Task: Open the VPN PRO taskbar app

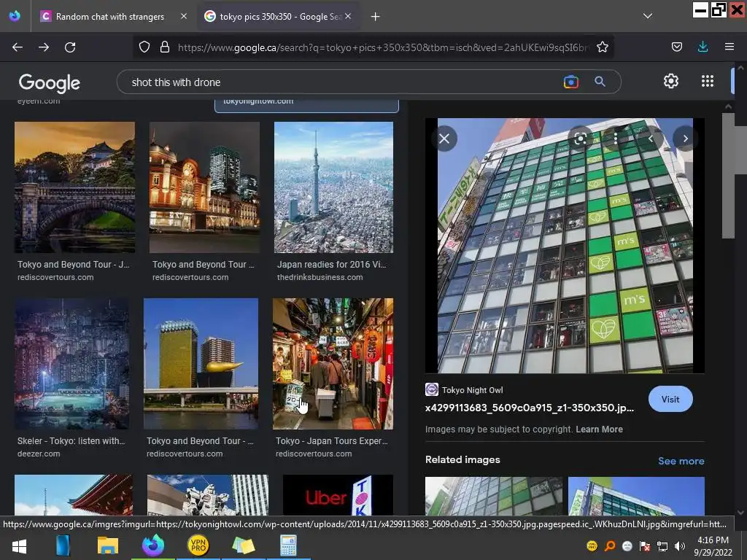Action: coord(198,545)
